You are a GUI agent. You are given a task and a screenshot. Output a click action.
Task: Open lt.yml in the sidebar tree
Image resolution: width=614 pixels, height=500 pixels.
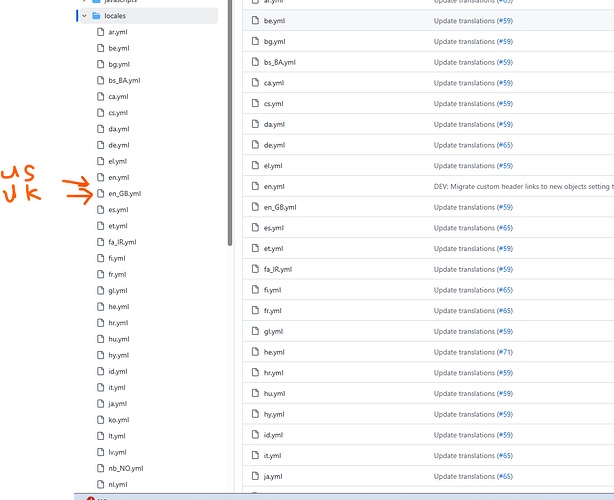pos(117,436)
